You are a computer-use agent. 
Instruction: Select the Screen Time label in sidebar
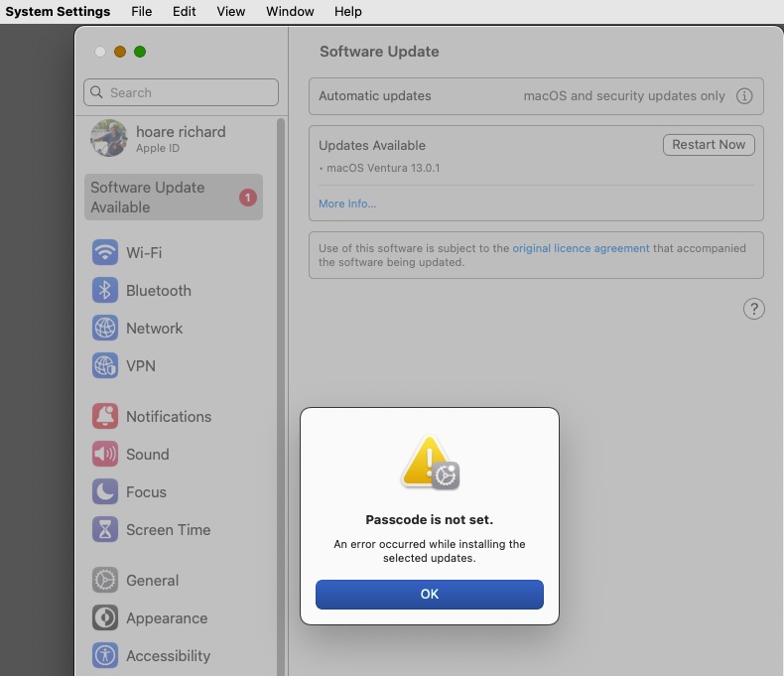coord(168,529)
